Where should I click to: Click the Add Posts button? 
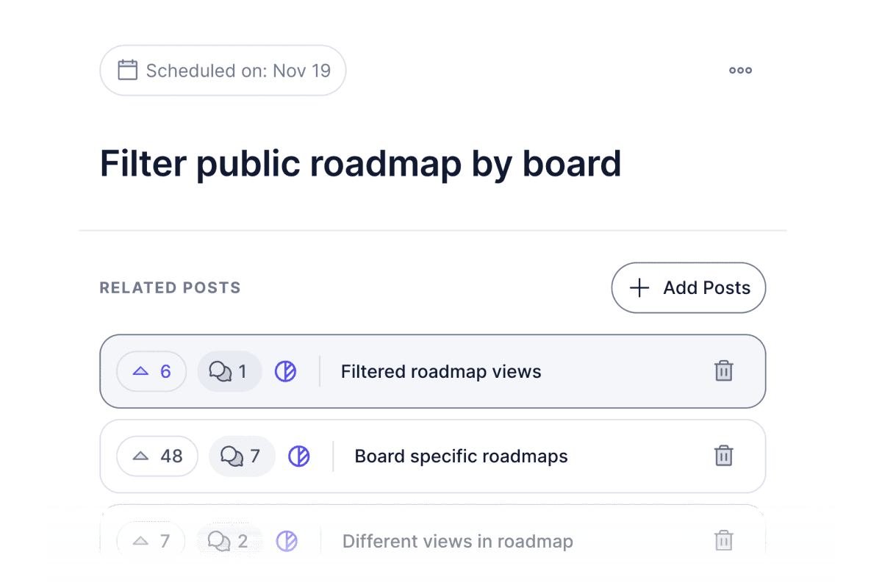point(689,287)
